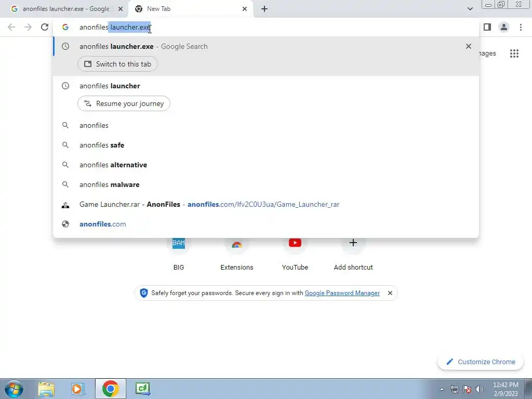The width and height of the screenshot is (532, 399).
Task: Click the Google icon in the address bar
Action: 65,27
